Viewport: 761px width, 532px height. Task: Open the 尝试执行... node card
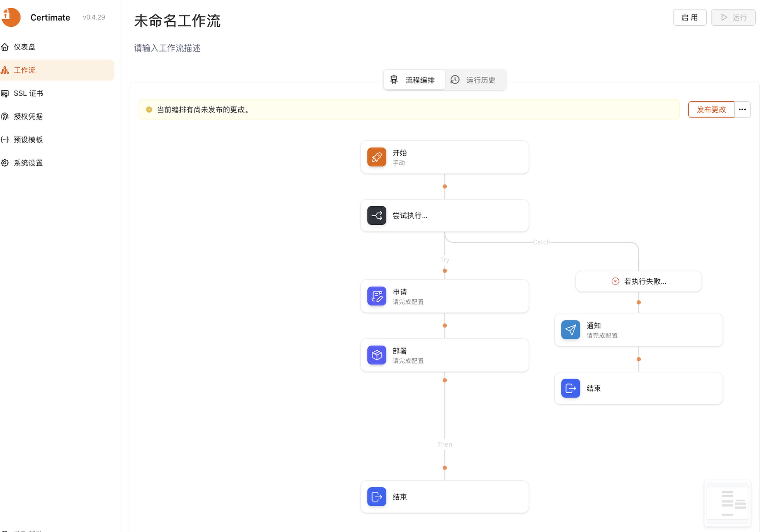pyautogui.click(x=445, y=216)
